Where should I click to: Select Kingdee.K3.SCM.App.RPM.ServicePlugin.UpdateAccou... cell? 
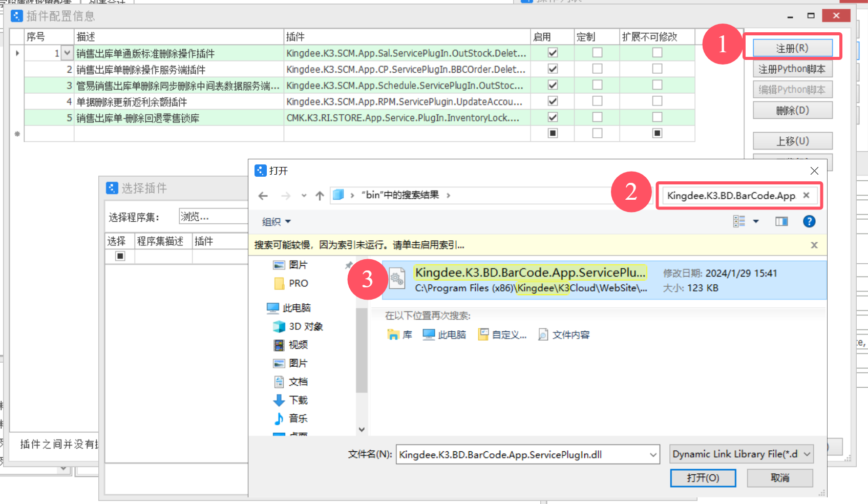point(407,101)
